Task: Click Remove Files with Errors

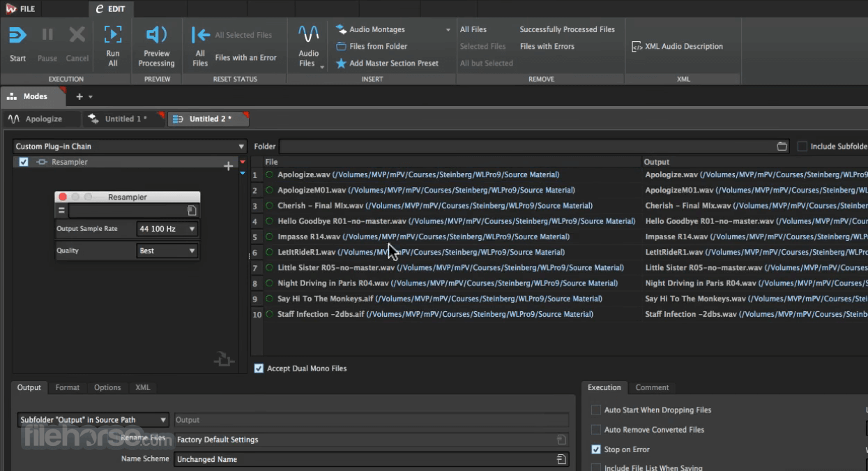Action: (547, 46)
